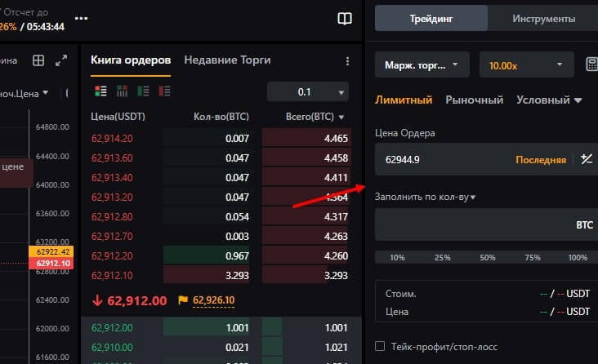Open order book kebab menu

[347, 60]
